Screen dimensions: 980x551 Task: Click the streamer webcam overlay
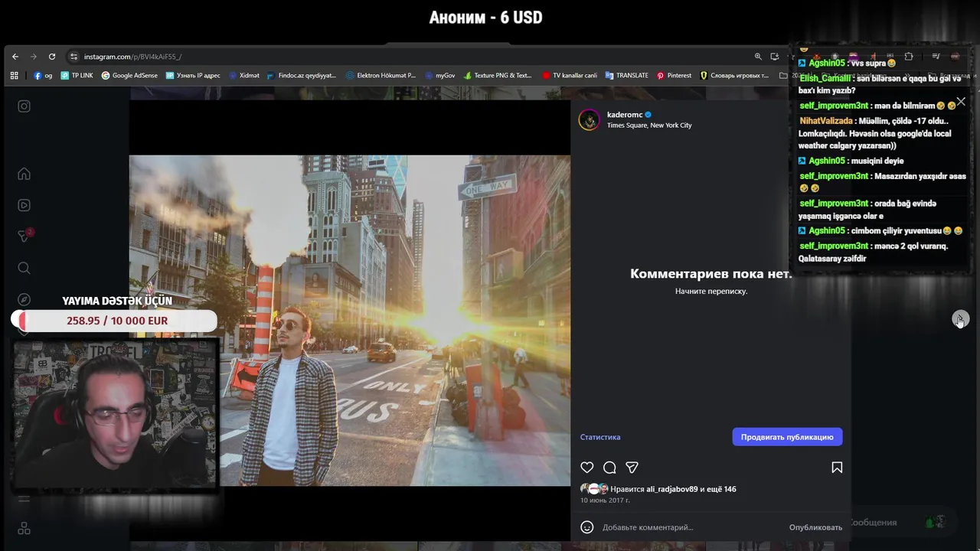[x=116, y=415]
